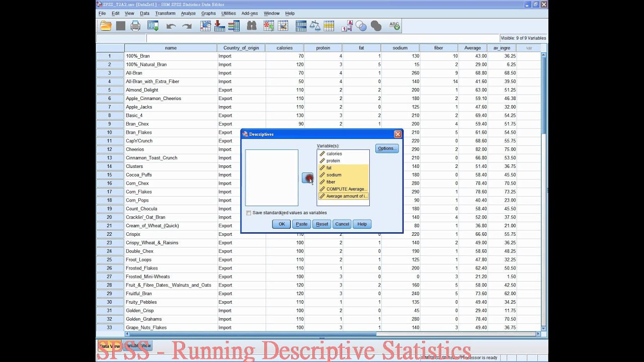Open Weight Cases using the scales icon

(x=315, y=26)
